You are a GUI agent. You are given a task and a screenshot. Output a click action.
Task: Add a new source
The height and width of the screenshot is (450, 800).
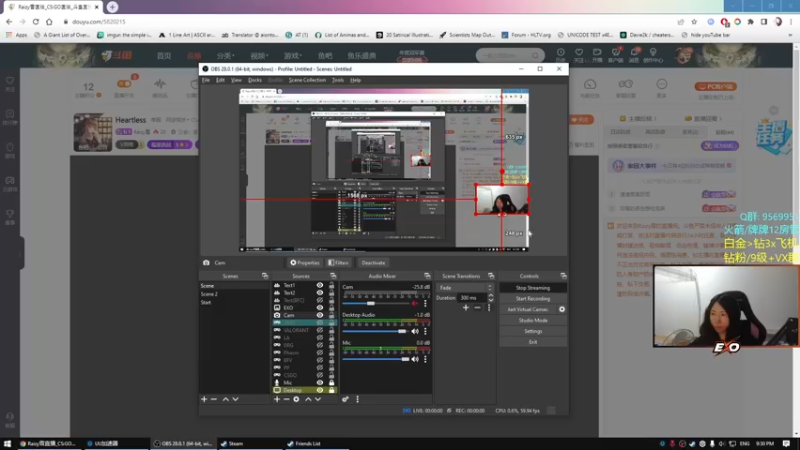(x=277, y=399)
